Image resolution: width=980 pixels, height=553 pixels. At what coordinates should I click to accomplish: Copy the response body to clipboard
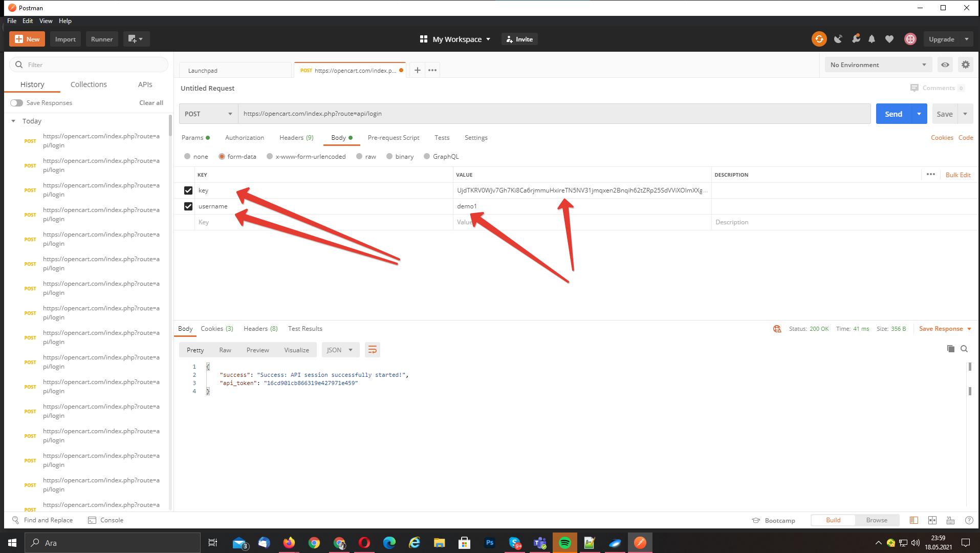tap(951, 349)
